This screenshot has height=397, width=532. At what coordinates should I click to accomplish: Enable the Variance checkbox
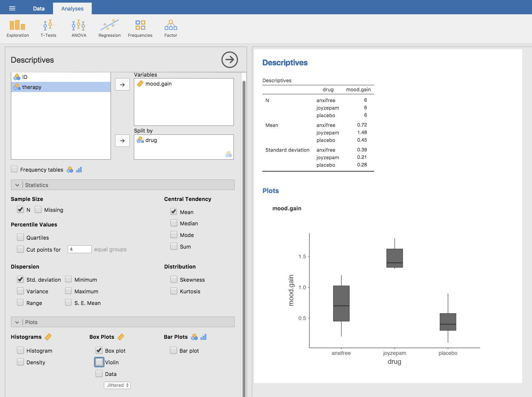[x=20, y=291]
